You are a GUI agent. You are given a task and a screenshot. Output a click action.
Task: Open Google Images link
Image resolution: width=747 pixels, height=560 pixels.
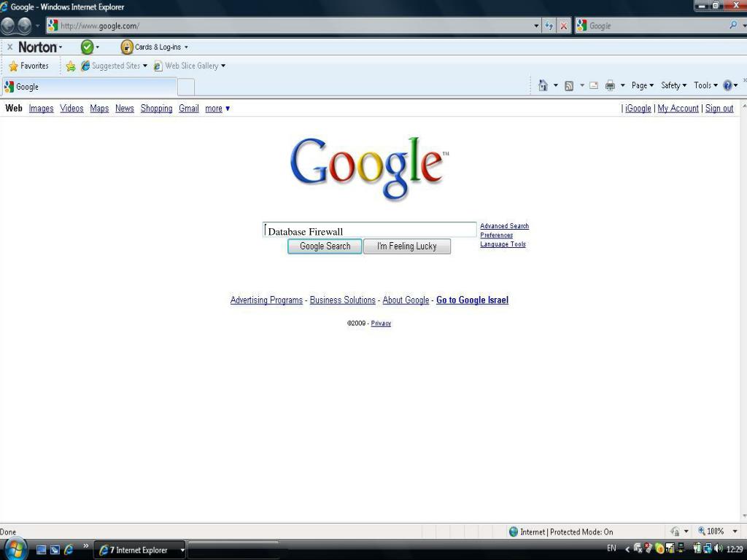(41, 108)
